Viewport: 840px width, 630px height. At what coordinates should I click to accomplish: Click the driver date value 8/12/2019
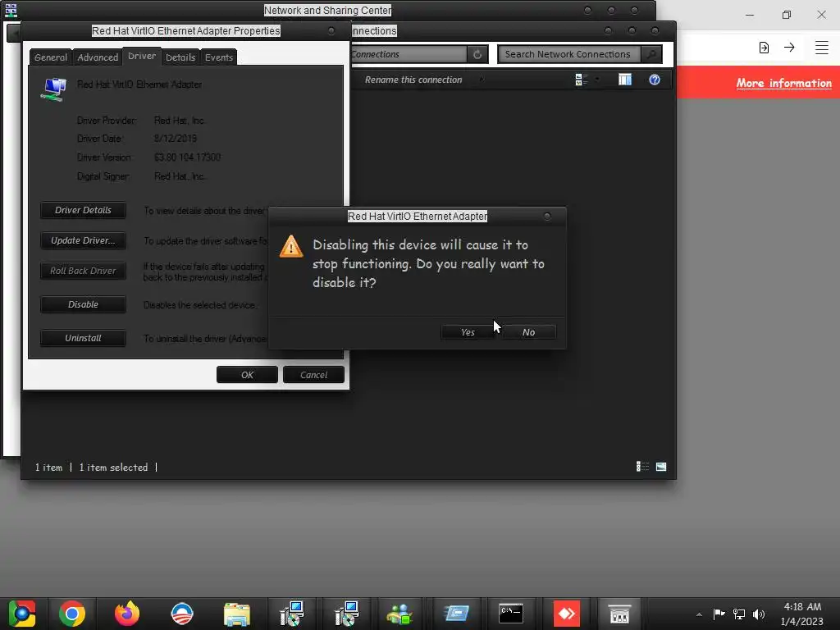click(176, 138)
